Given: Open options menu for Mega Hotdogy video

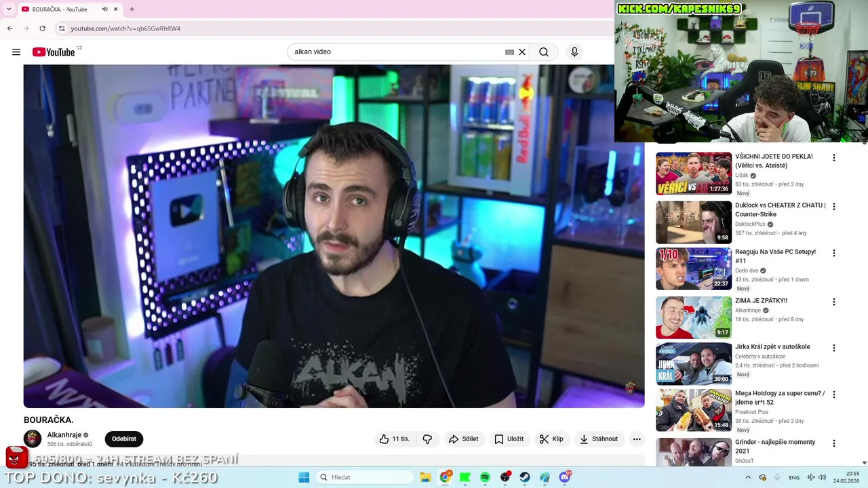Looking at the screenshot, I should (834, 394).
